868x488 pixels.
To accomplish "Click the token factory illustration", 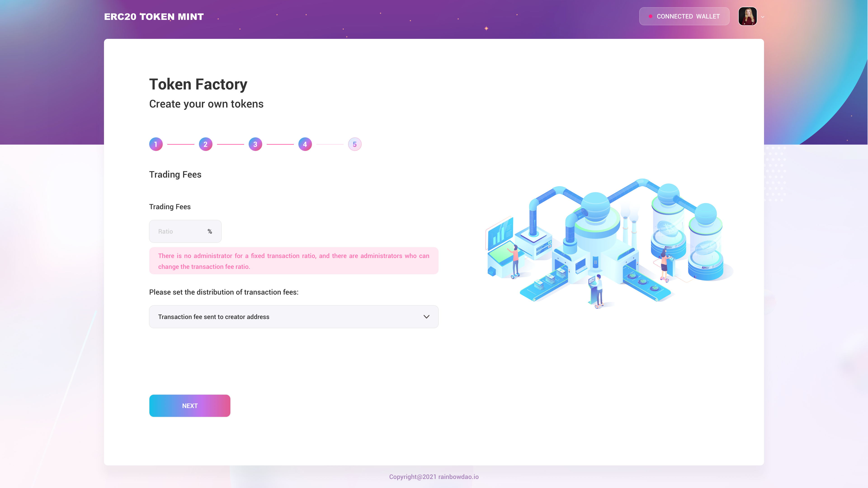I will [609, 243].
